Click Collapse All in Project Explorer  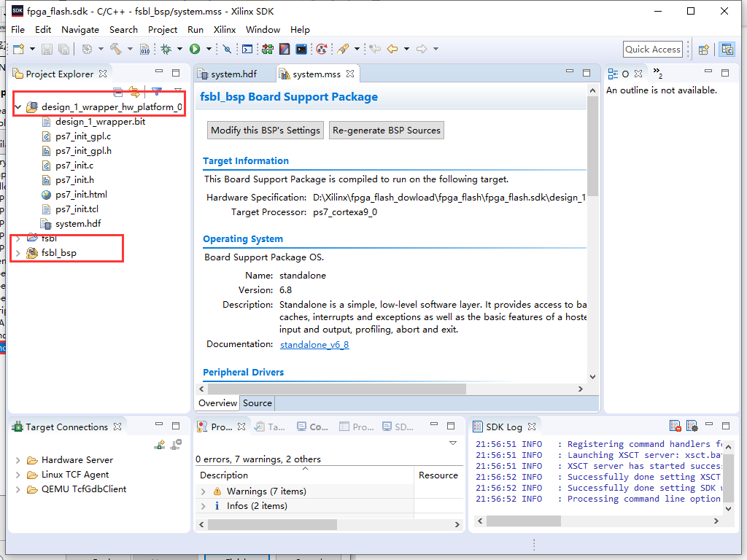[x=118, y=91]
